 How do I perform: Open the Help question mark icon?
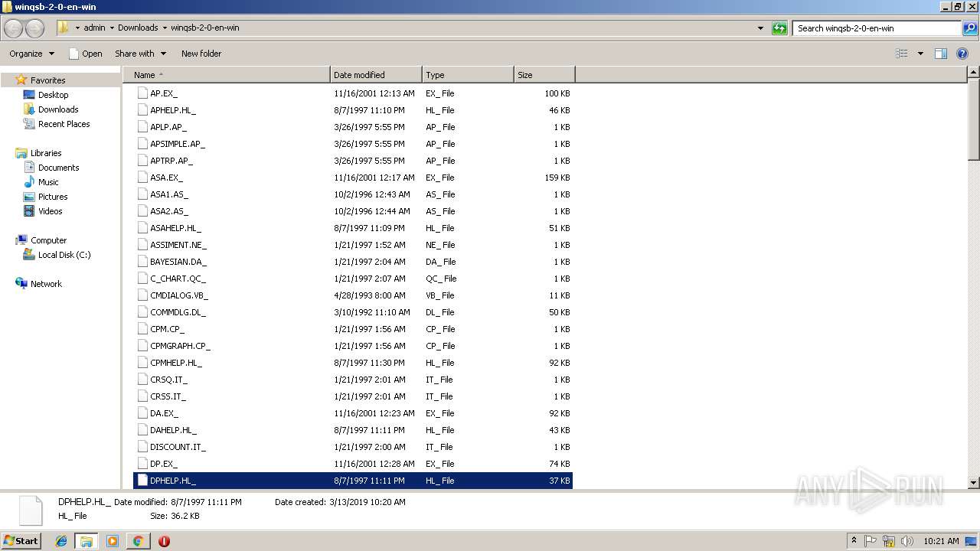coord(962,54)
